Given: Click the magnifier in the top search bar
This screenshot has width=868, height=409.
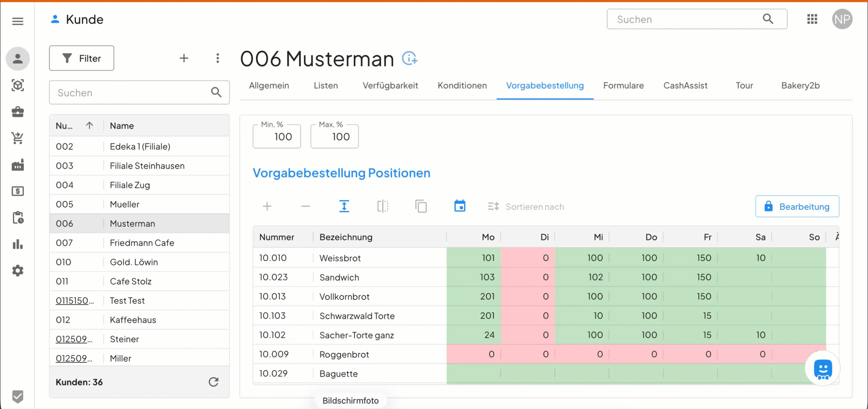Looking at the screenshot, I should 768,19.
